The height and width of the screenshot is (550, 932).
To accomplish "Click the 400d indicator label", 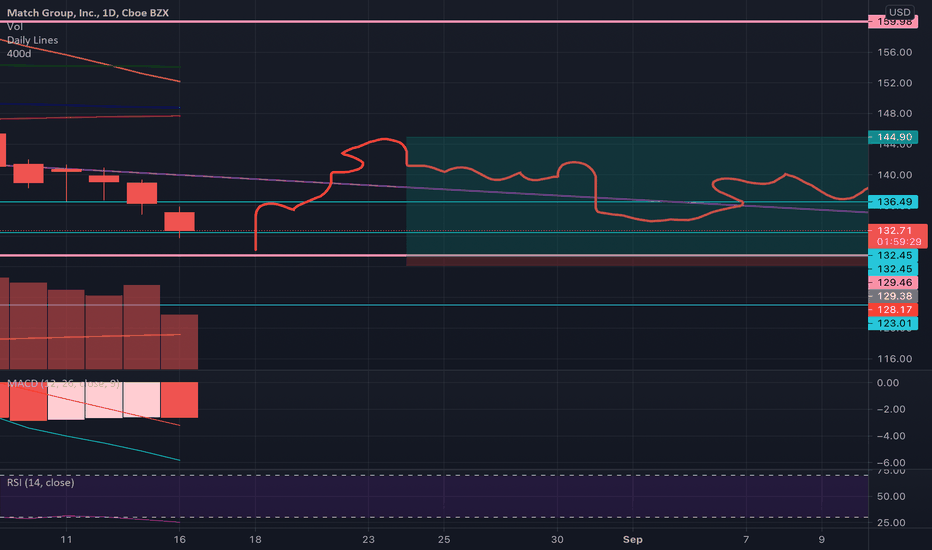I will 19,54.
